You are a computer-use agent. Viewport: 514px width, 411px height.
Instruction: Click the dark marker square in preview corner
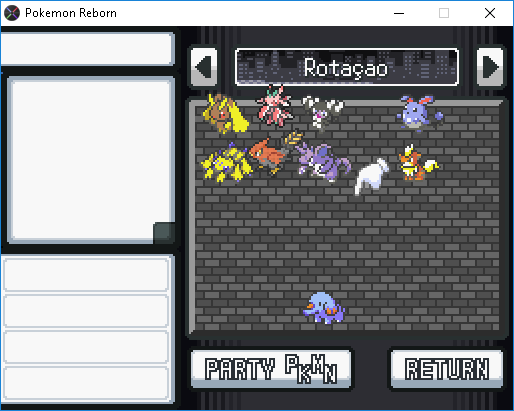click(164, 233)
